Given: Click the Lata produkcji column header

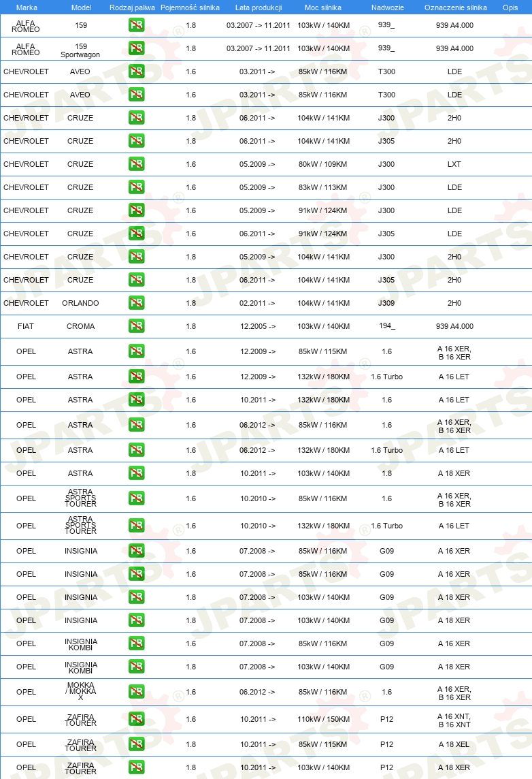Looking at the screenshot, I should [259, 7].
